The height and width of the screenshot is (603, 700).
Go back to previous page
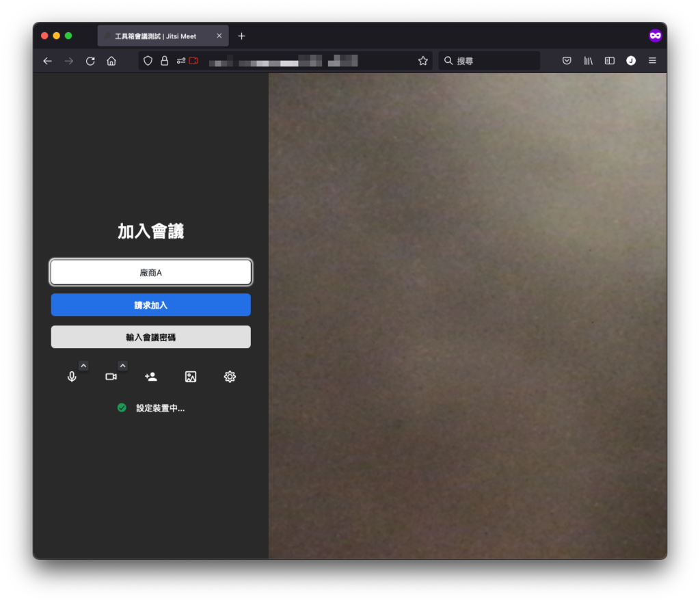pos(48,61)
